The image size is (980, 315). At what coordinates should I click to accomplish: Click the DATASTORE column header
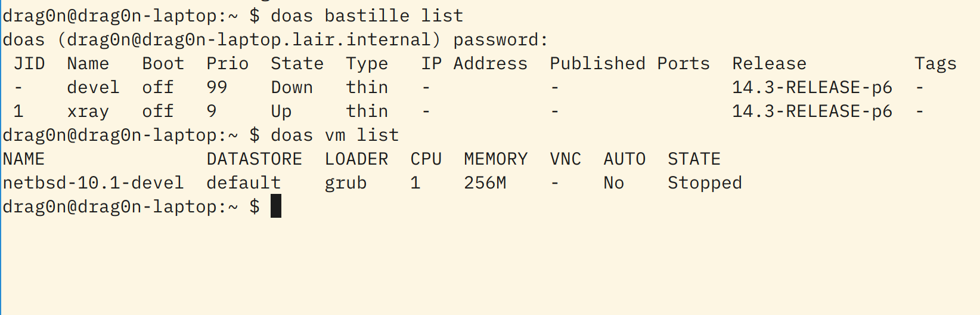[x=254, y=159]
